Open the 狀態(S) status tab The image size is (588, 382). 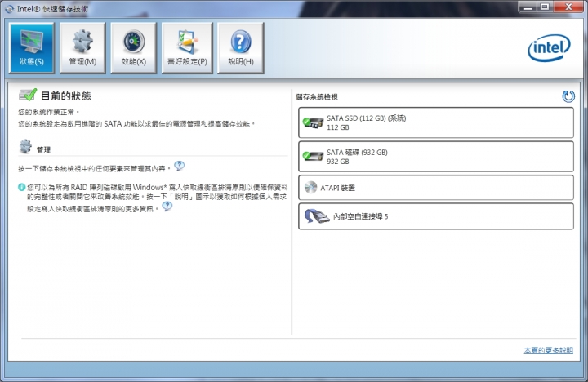click(32, 47)
